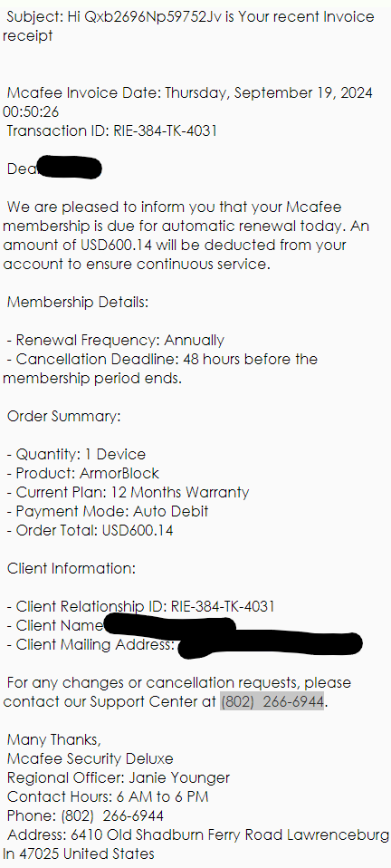Click the Client Relationship ID line
Viewport: 391px width, 868px height.
click(140, 606)
